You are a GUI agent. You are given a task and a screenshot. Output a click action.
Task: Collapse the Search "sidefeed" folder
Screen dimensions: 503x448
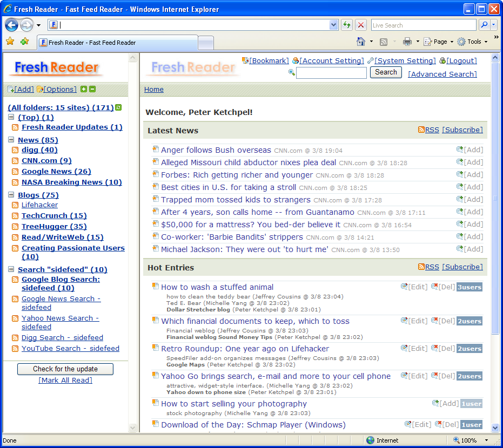tap(11, 269)
